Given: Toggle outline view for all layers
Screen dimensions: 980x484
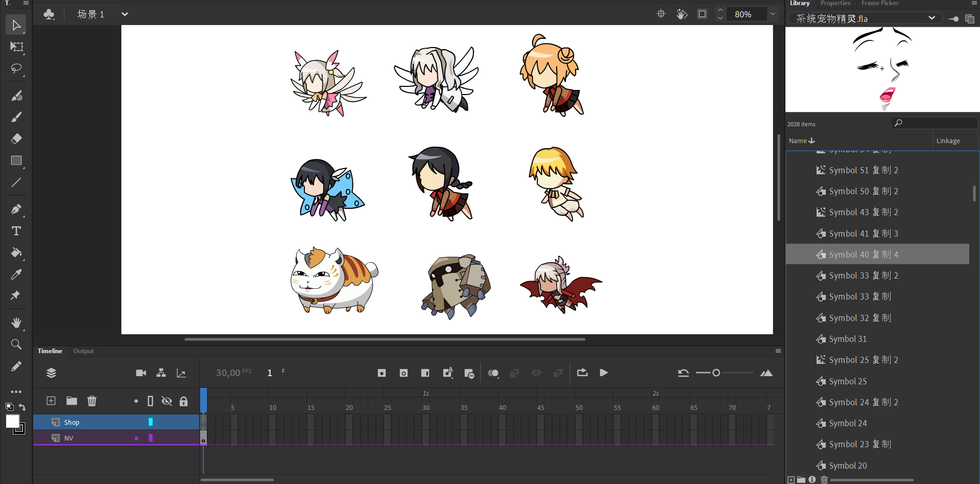Looking at the screenshot, I should 150,401.
